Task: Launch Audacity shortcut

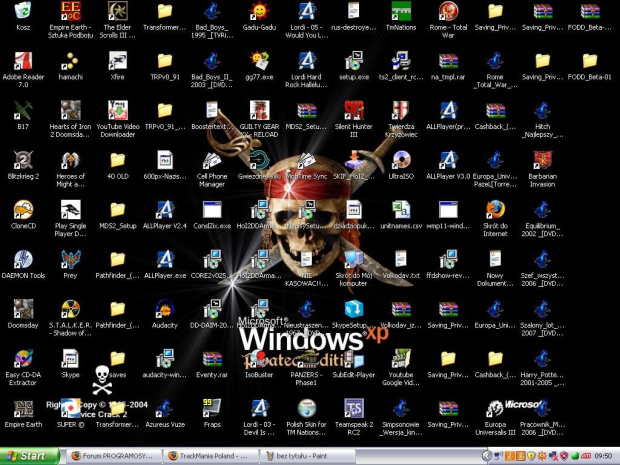Action: 165,309
